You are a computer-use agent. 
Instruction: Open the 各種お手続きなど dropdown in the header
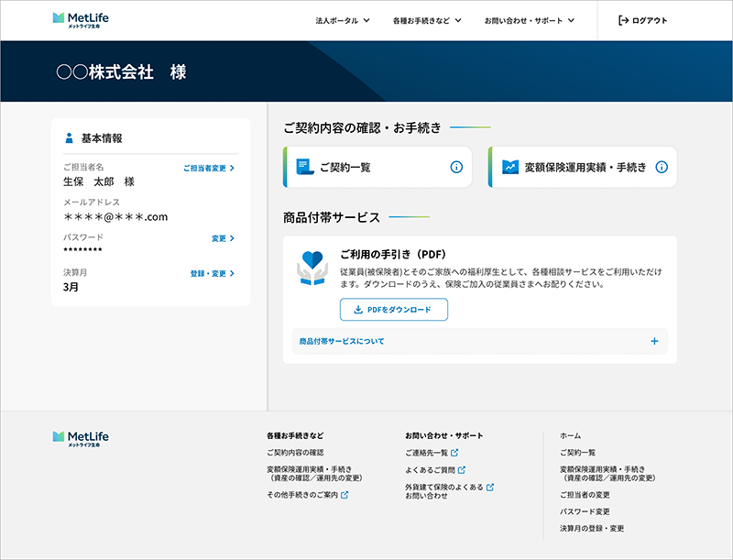coord(427,20)
